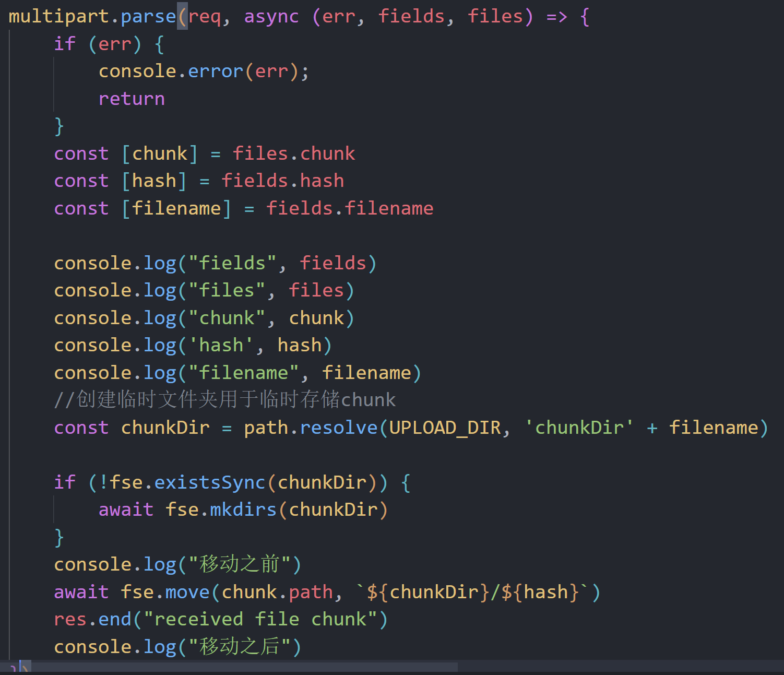Click the Chinese comment about temporary chunk storage
This screenshot has width=784, height=675.
[225, 400]
